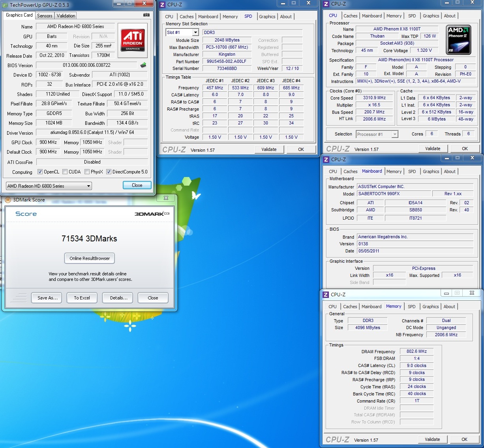Click the ATI Radeon graphics logo

coord(133,40)
